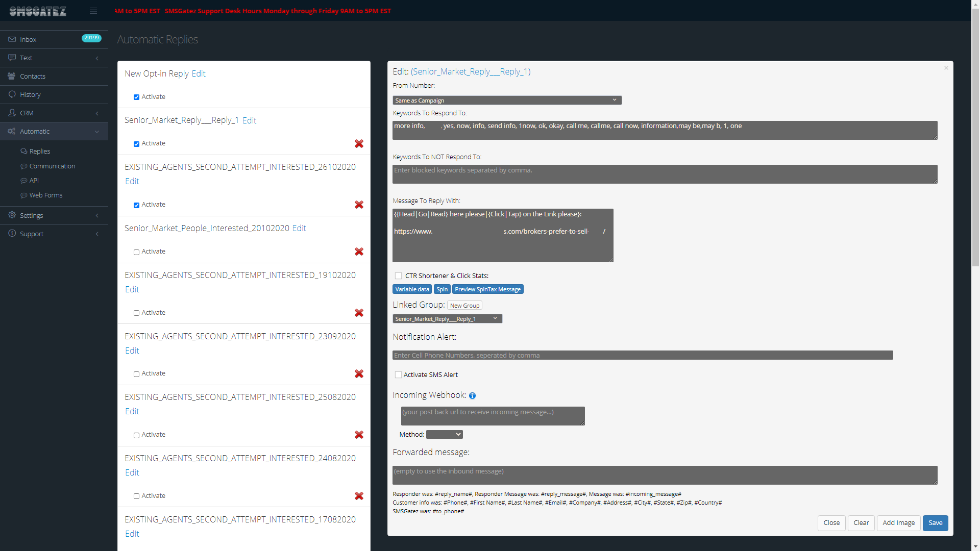This screenshot has height=551, width=980.
Task: Click the Incoming Webhook info icon
Action: coord(472,396)
